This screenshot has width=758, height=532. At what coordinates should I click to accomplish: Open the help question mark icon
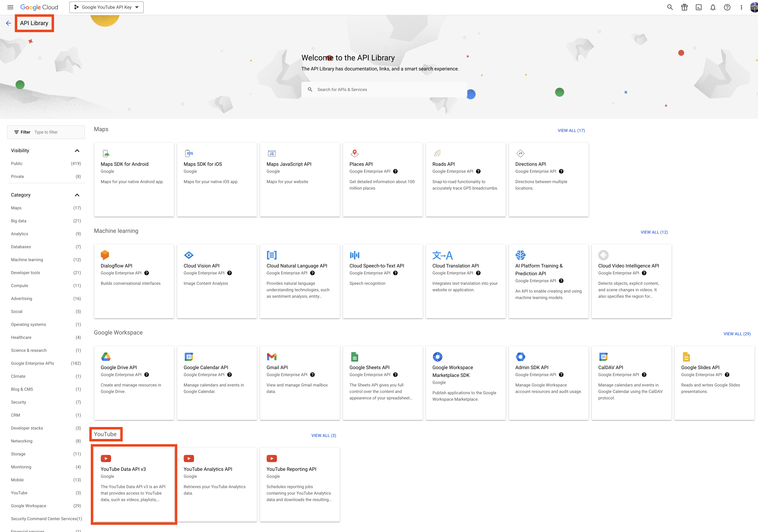click(727, 7)
